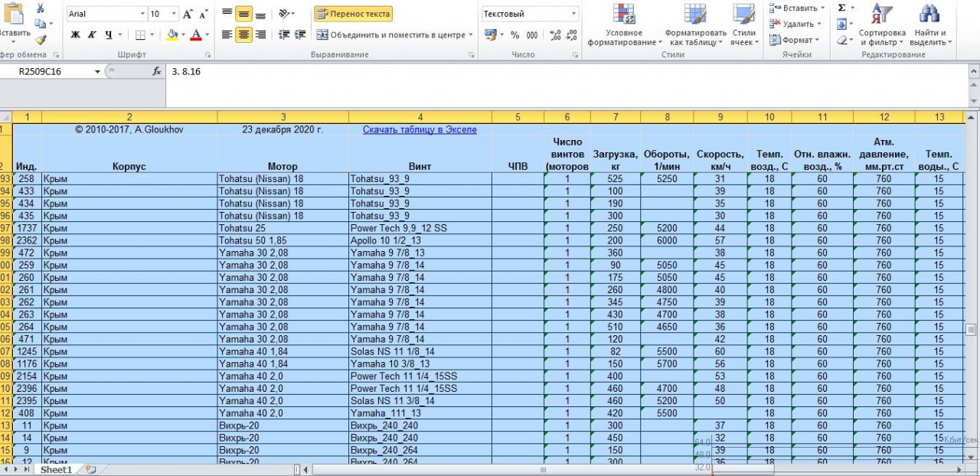Viewport: 980px width, 476px height.
Task: Click the insert function fx button
Action: [x=157, y=71]
